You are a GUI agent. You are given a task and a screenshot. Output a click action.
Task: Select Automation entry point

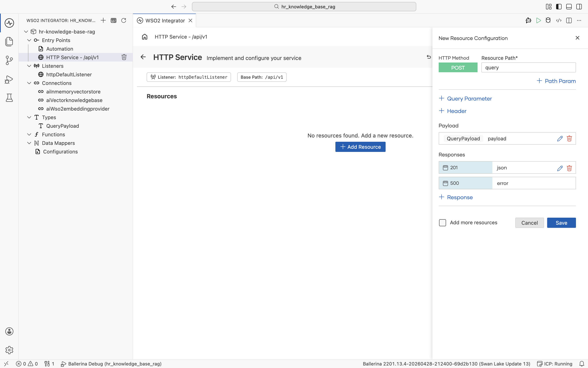(x=59, y=49)
